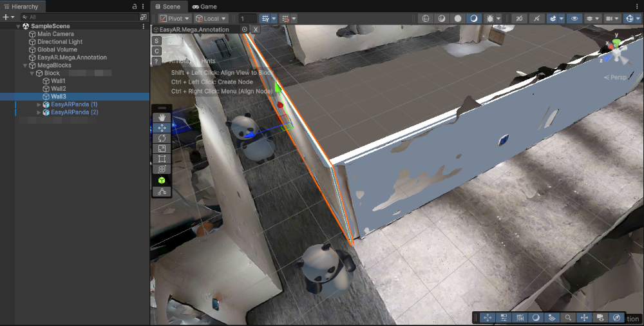
Task: Select EasyAR.Mega.Annotation in Hierarchy
Action: coord(72,57)
